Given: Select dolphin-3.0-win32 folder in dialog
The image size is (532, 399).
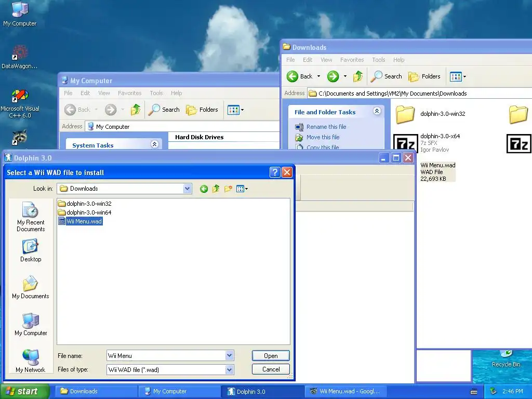Looking at the screenshot, I should click(x=85, y=204).
